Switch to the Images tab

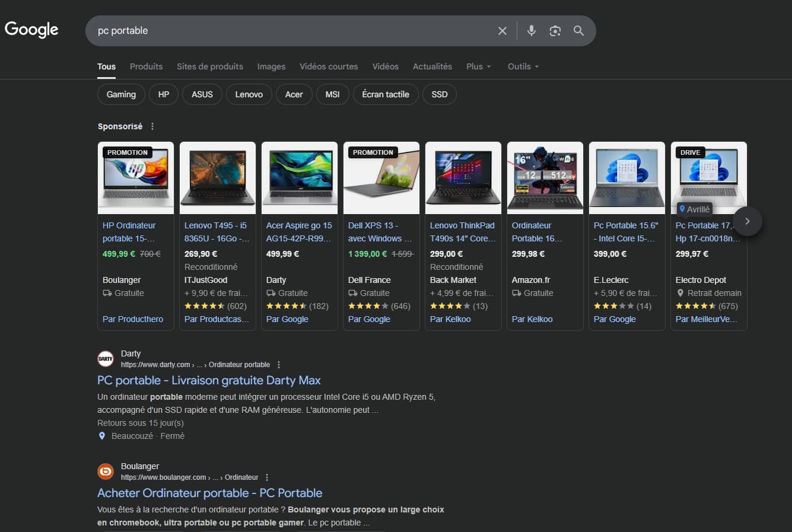[x=271, y=66]
